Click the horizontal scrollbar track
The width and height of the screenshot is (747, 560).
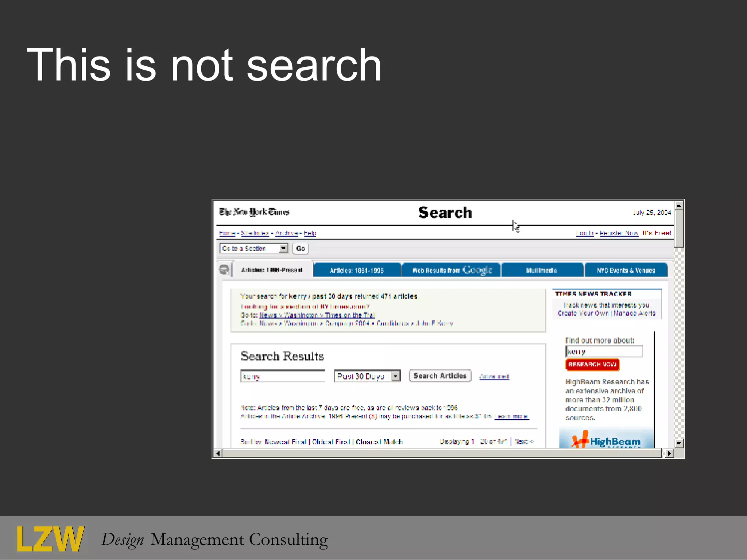tap(442, 454)
